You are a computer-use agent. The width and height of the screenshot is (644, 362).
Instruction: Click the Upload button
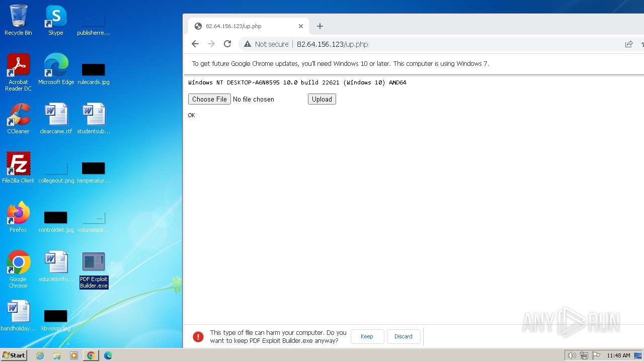click(x=322, y=99)
